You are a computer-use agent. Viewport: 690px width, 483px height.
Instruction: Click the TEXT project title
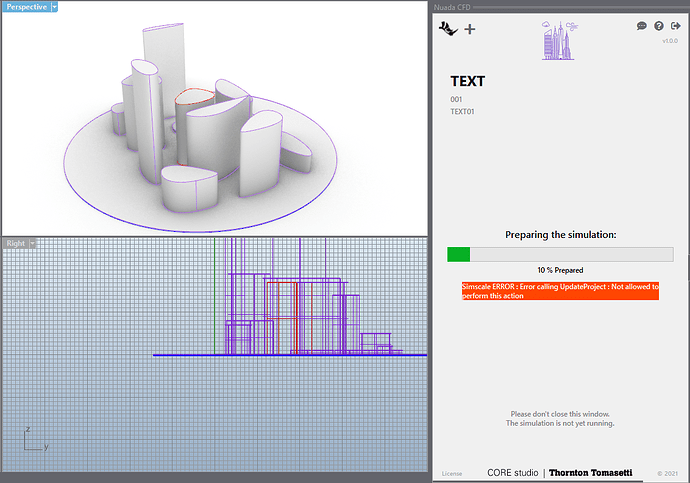coord(467,81)
